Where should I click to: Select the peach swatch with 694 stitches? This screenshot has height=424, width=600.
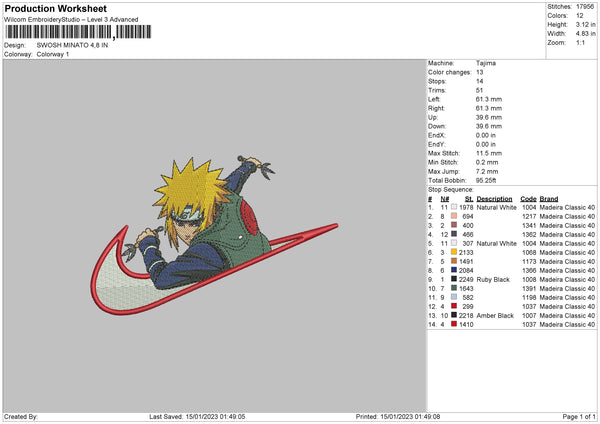pyautogui.click(x=454, y=216)
